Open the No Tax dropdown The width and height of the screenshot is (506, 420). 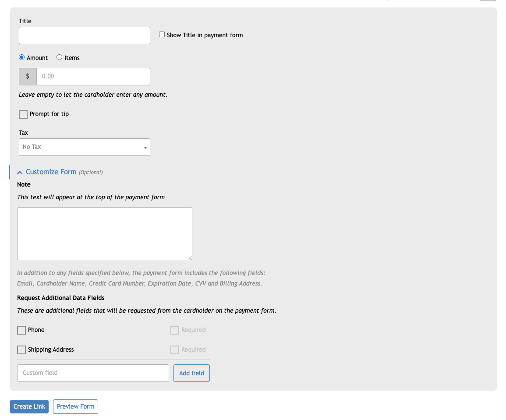coord(85,147)
